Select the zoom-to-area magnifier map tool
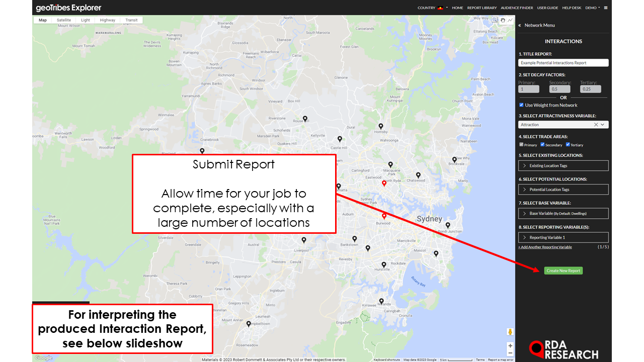The width and height of the screenshot is (644, 362). point(495,20)
